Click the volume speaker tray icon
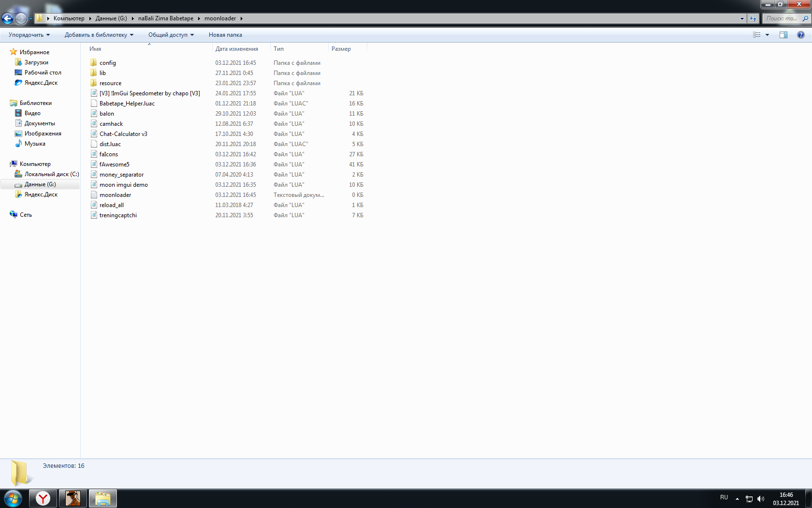The width and height of the screenshot is (812, 508). pyautogui.click(x=761, y=499)
